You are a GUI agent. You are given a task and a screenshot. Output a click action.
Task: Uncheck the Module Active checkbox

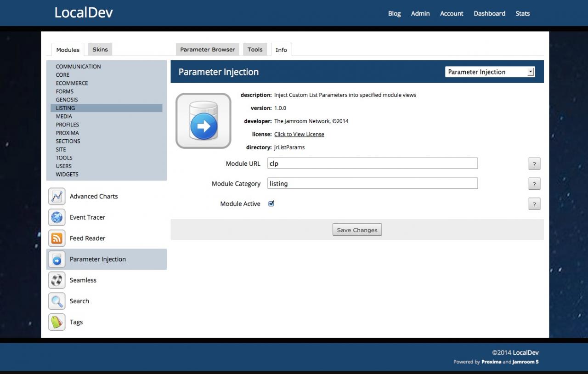click(x=271, y=204)
